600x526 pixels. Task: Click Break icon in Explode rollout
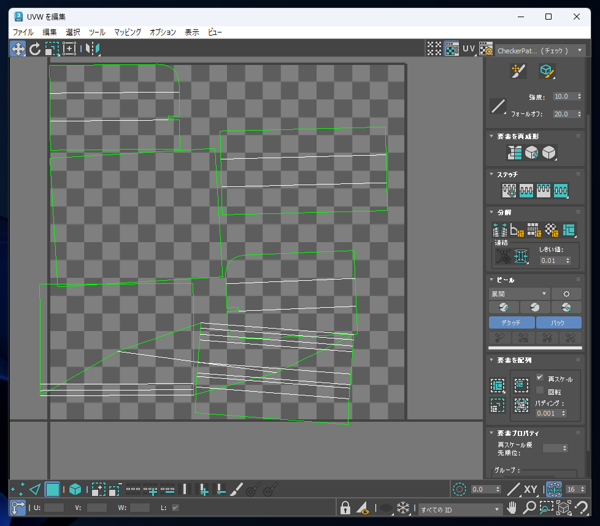point(500,230)
